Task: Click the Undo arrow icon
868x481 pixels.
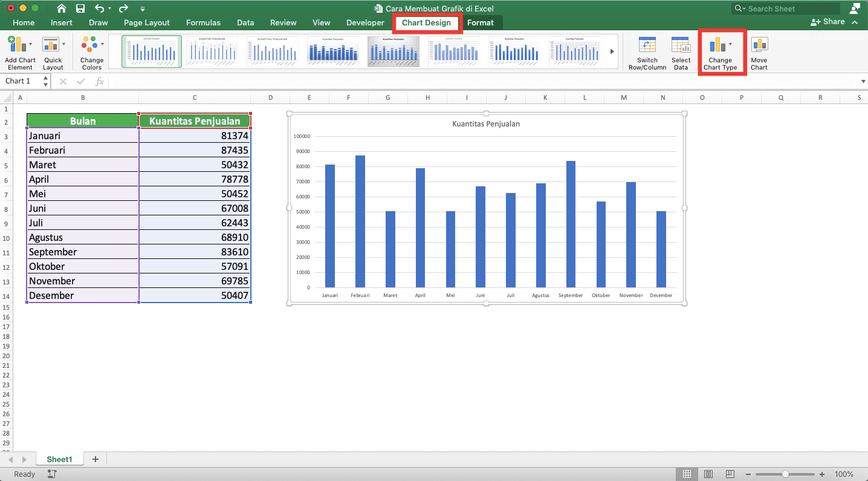Action: point(99,8)
